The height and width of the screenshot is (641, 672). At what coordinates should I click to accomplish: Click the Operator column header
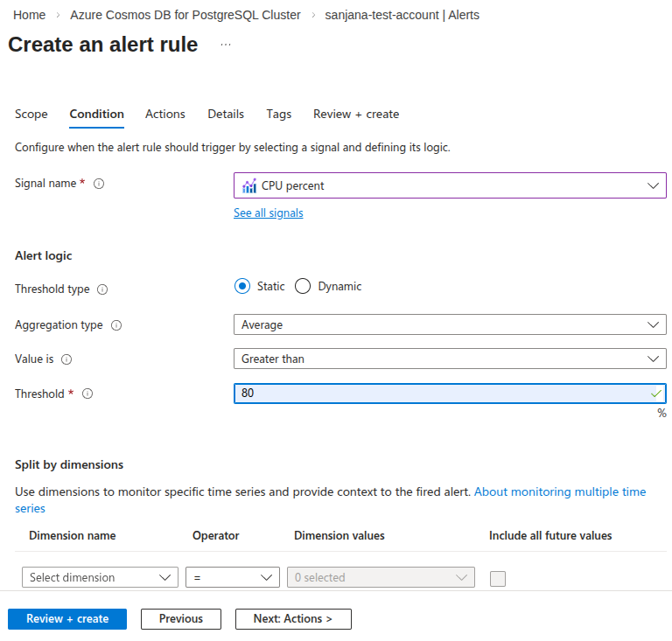coord(215,536)
